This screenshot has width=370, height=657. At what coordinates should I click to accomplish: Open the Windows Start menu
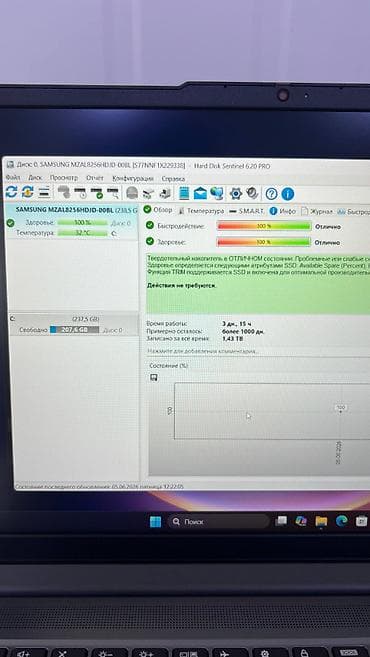[x=155, y=522]
